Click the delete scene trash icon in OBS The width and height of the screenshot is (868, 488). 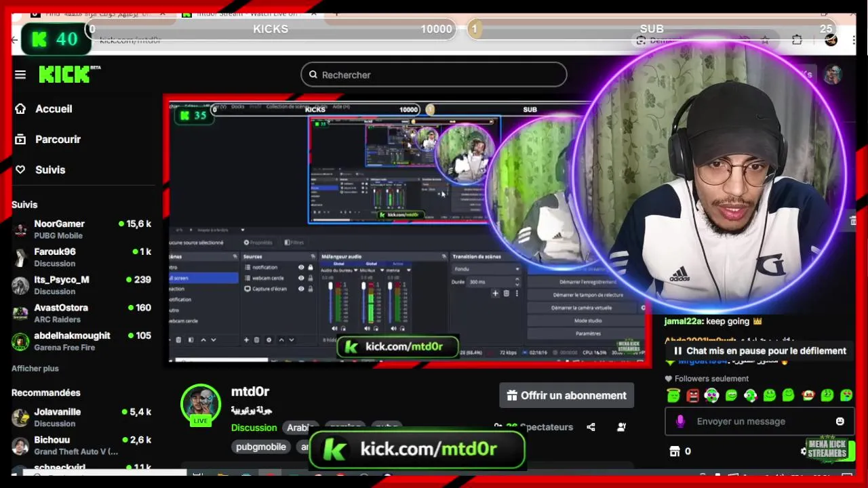pyautogui.click(x=178, y=340)
